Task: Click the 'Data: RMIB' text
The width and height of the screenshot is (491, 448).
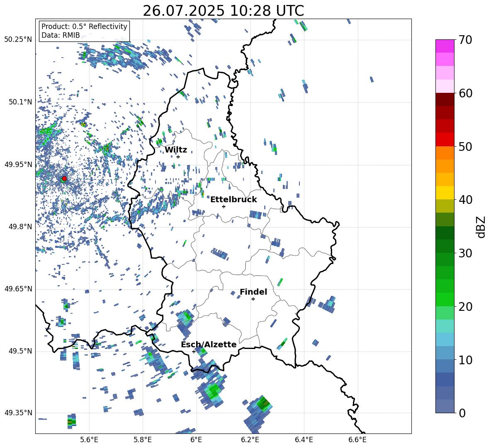Action: click(61, 35)
